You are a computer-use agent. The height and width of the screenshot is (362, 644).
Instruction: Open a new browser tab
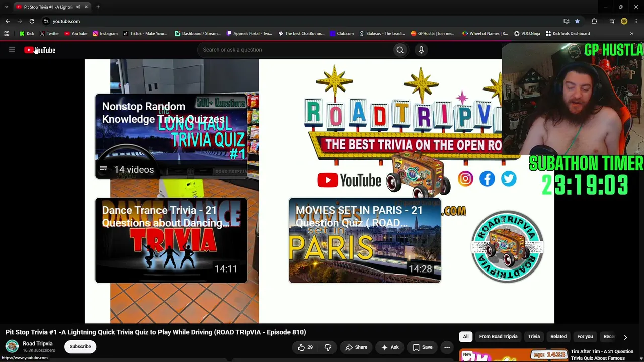click(98, 7)
